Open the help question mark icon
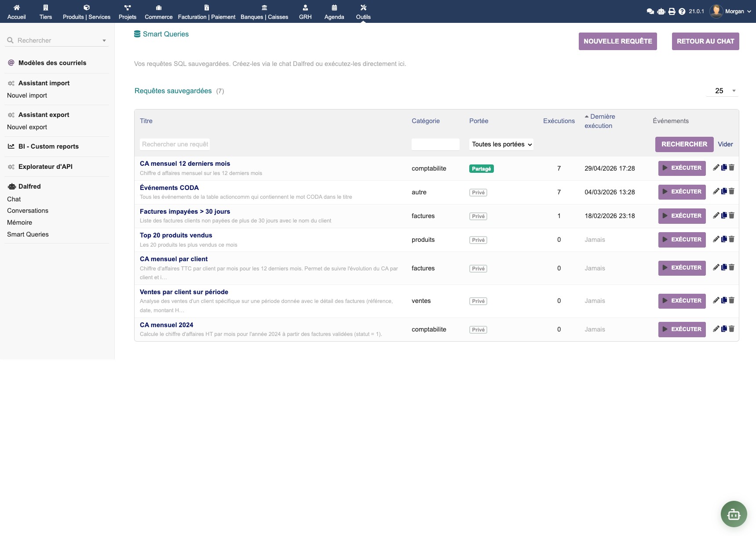Screen dimensions: 756x536 click(682, 11)
